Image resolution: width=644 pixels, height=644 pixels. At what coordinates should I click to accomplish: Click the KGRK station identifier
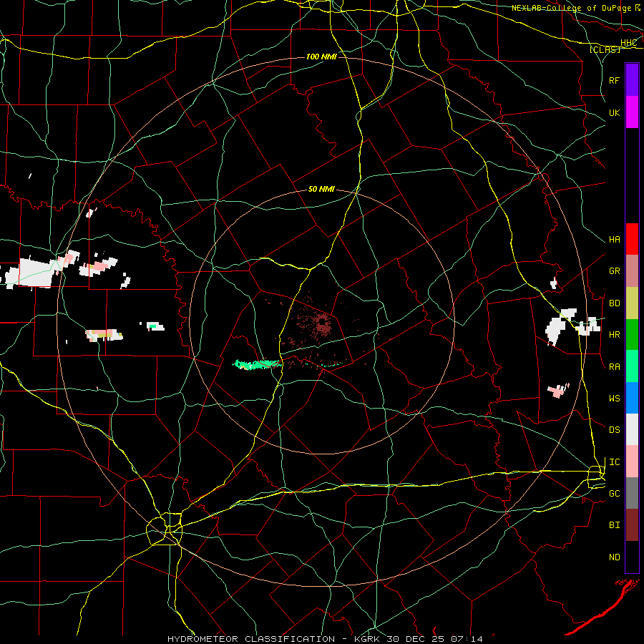click(369, 639)
